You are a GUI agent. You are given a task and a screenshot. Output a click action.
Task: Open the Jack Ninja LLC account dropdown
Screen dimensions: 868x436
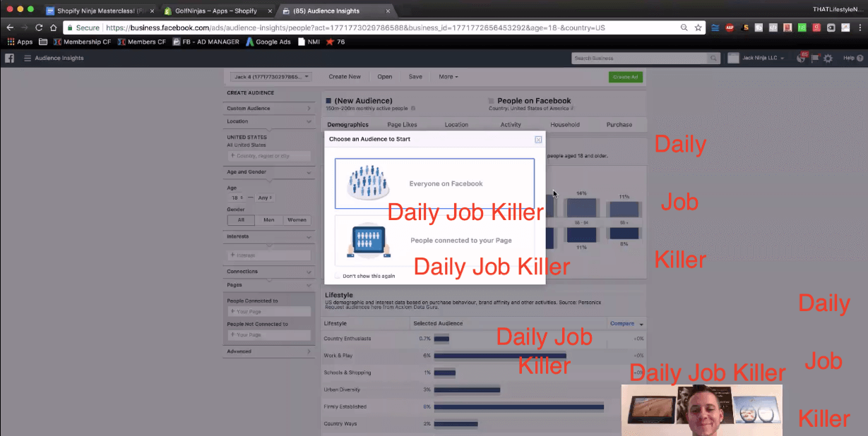pos(756,58)
